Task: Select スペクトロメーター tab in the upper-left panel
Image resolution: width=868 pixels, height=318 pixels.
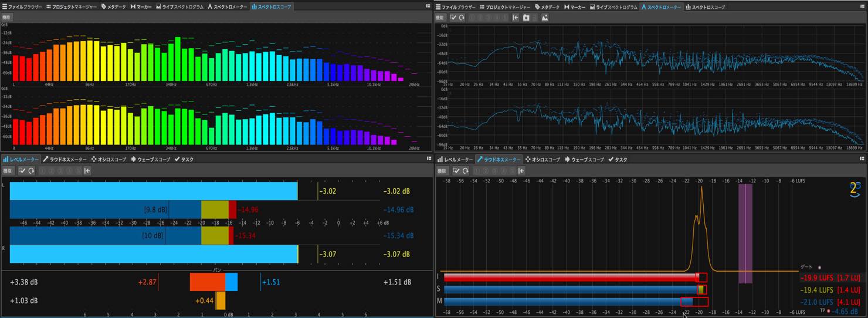Action: pyautogui.click(x=226, y=6)
